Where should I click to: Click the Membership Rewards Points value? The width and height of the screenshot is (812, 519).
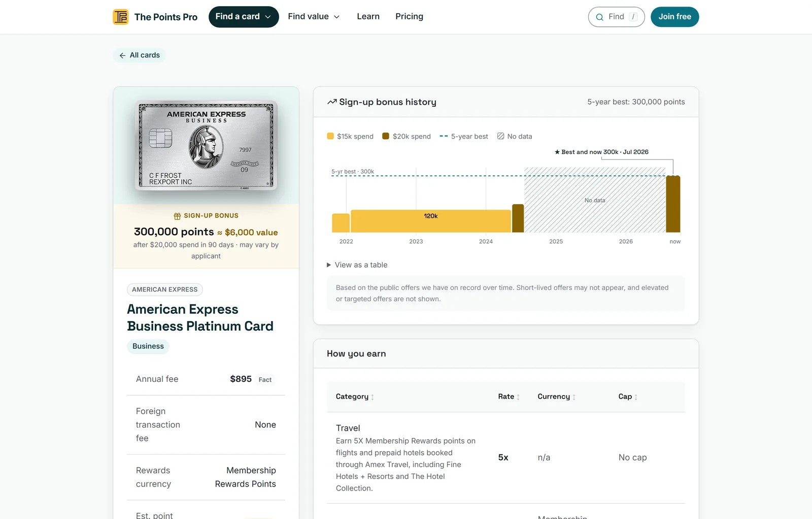pos(246,477)
